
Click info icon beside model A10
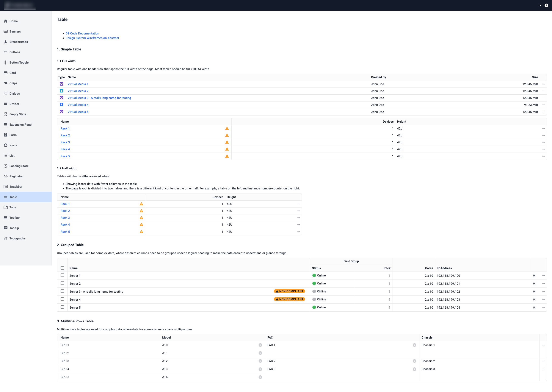click(260, 345)
